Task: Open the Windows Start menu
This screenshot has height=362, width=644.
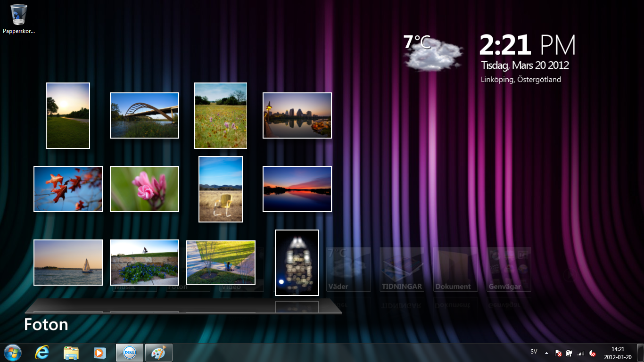Action: pos(13,353)
